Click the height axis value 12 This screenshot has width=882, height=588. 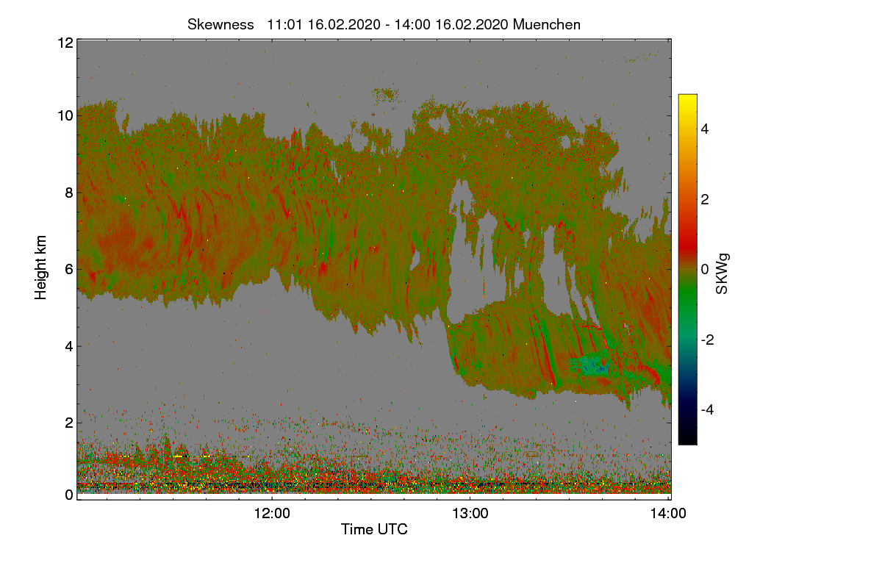point(65,43)
